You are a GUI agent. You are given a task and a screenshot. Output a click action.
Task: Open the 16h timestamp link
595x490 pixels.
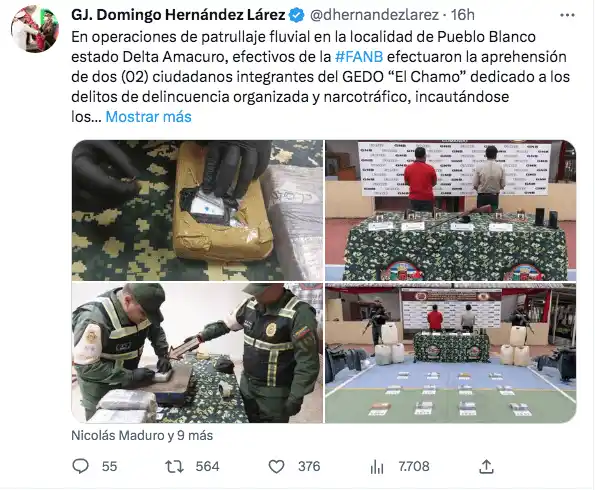[463, 15]
